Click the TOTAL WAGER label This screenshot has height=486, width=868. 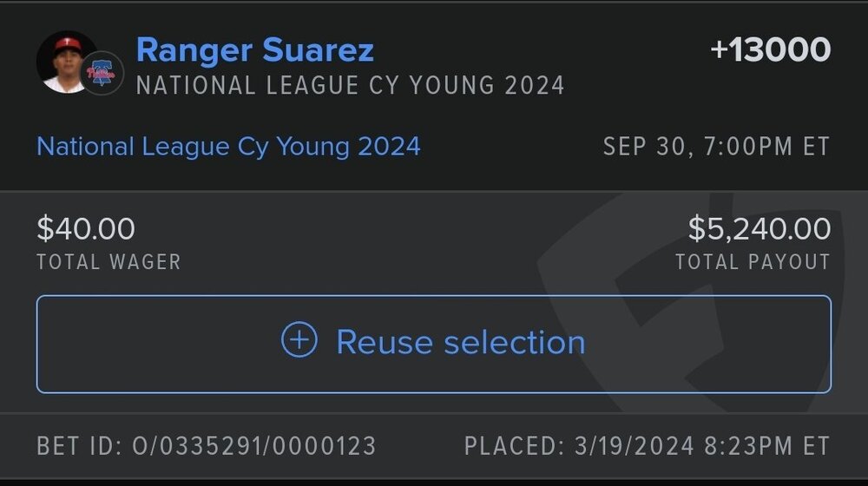click(x=108, y=262)
